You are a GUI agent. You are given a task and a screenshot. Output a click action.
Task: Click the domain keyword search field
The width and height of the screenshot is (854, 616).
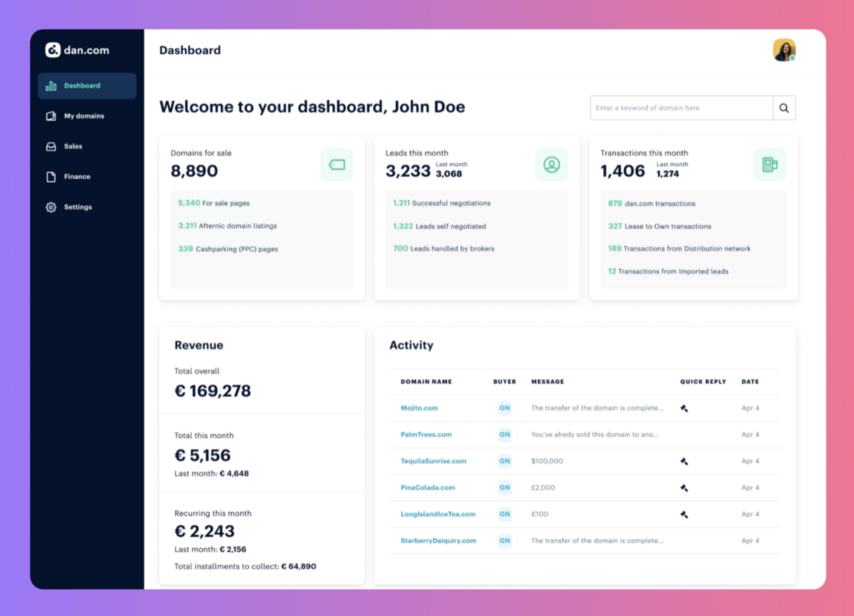[681, 108]
